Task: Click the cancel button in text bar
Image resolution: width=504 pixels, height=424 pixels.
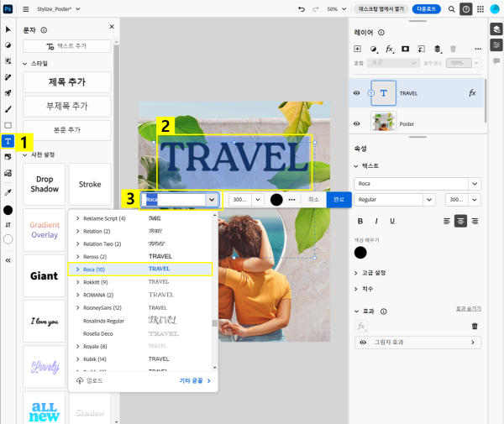Action: (313, 200)
